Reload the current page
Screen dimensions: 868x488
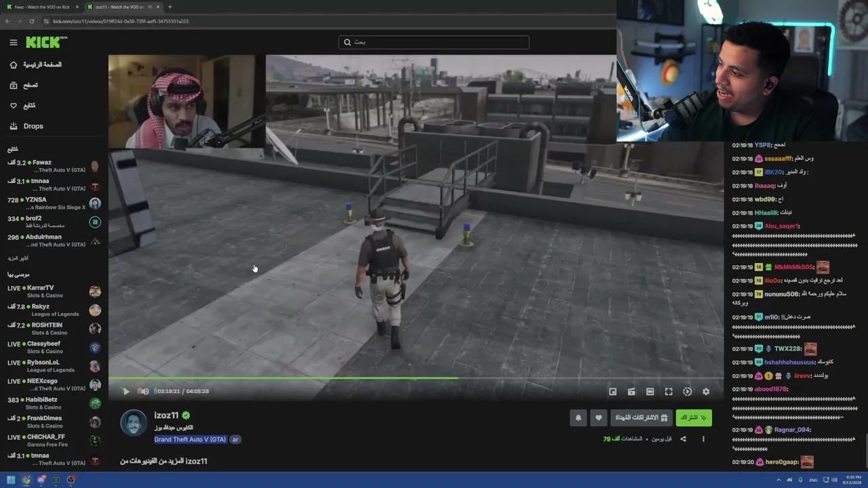pyautogui.click(x=31, y=21)
